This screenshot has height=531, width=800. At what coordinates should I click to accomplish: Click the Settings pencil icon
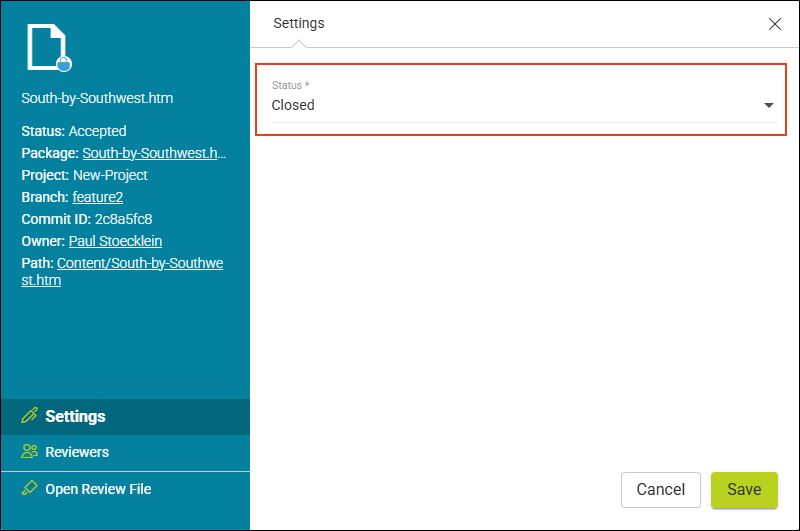(30, 416)
